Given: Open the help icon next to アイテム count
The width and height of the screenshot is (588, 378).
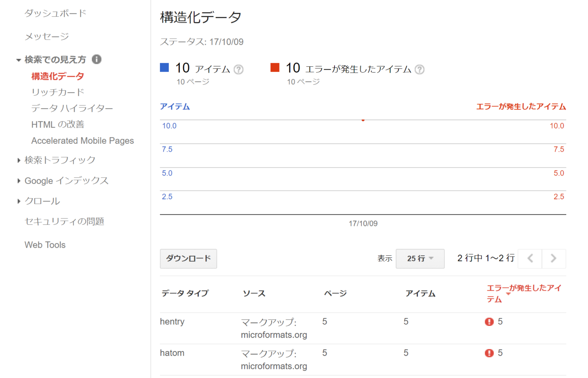Looking at the screenshot, I should point(238,70).
